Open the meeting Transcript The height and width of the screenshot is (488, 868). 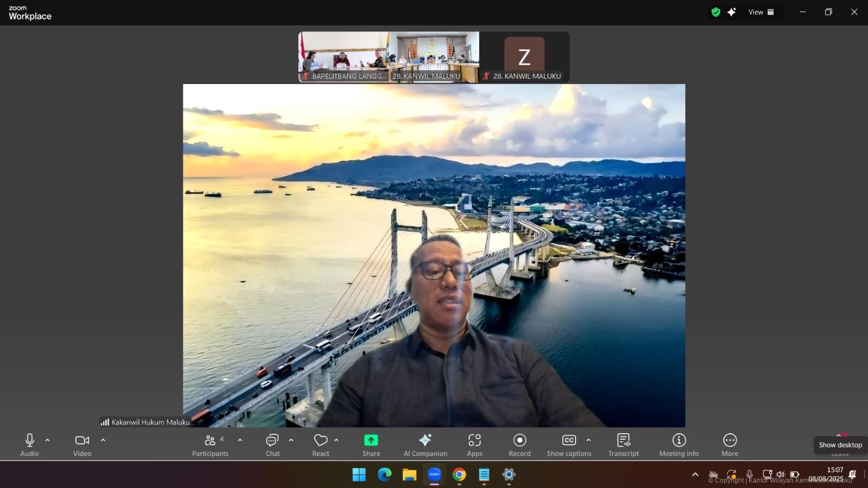tap(623, 445)
